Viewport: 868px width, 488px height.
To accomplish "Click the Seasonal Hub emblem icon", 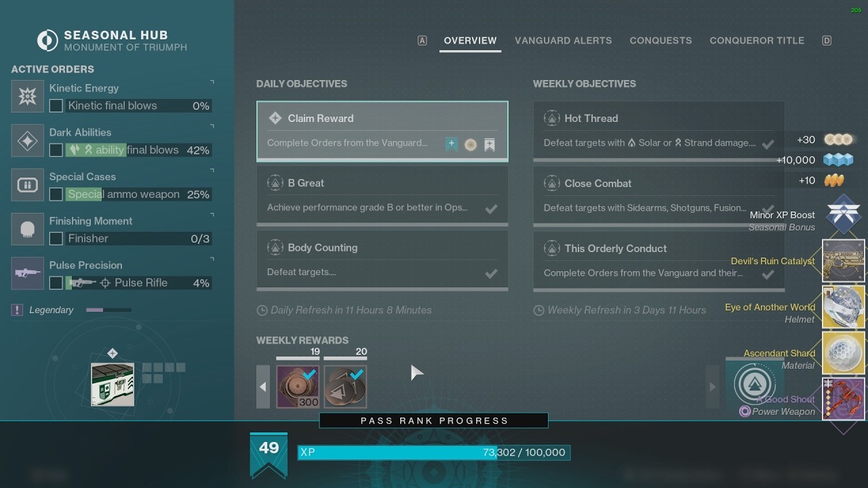I will point(47,41).
